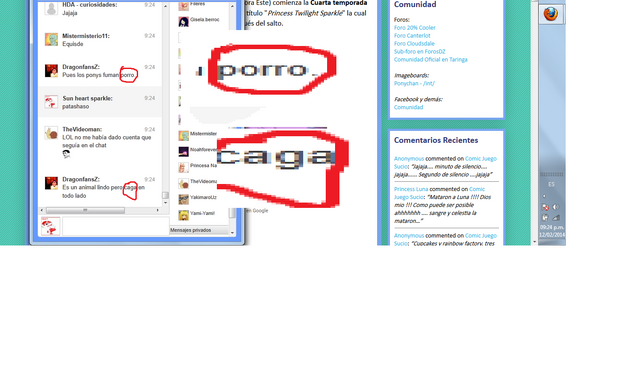Open Comunidad Oficial en Taringa link
The image size is (640, 391).
tap(431, 59)
